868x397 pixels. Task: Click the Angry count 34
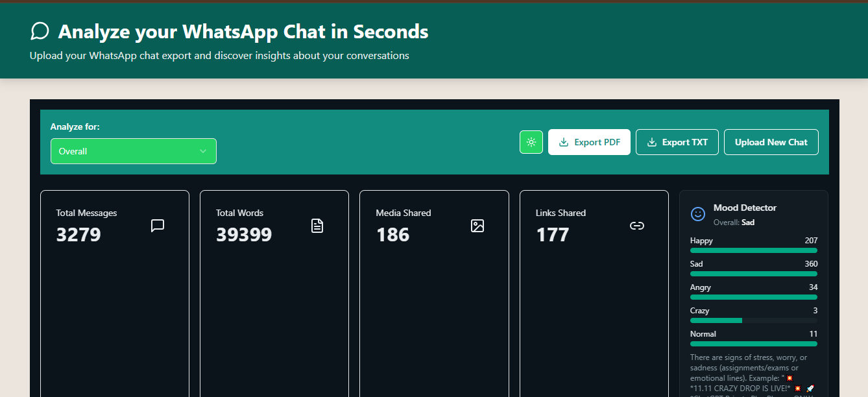(813, 287)
